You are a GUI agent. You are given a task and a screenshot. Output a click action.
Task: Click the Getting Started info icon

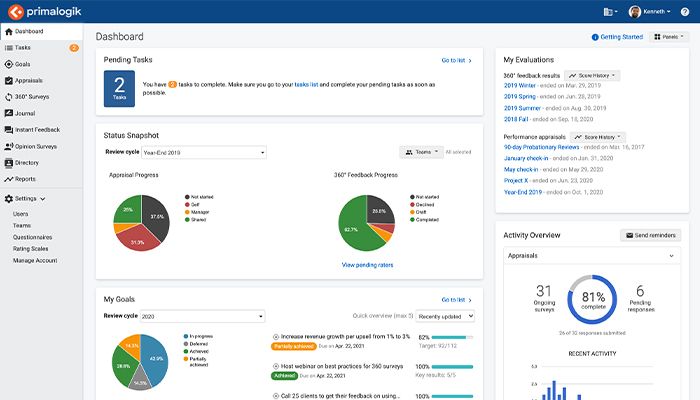(x=595, y=37)
